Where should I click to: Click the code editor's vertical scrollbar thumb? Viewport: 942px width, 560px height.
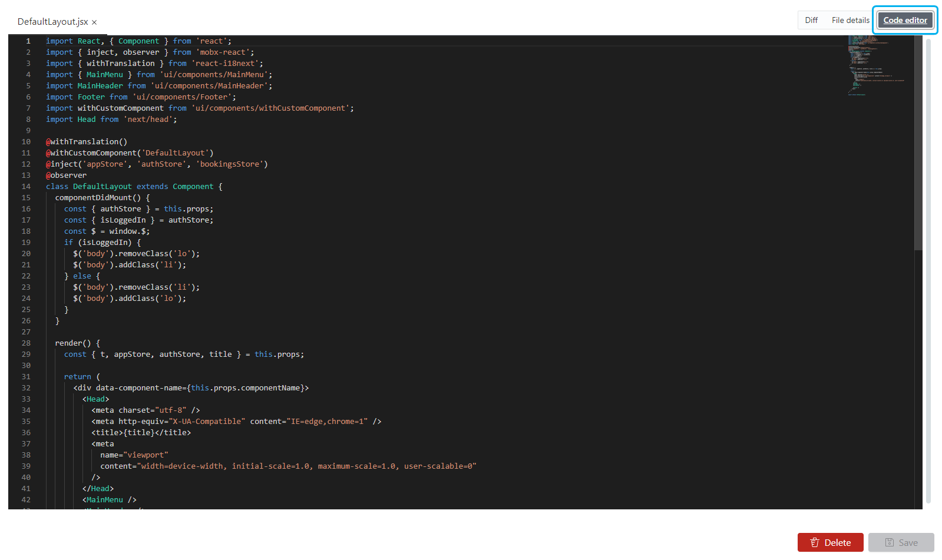pos(918,143)
